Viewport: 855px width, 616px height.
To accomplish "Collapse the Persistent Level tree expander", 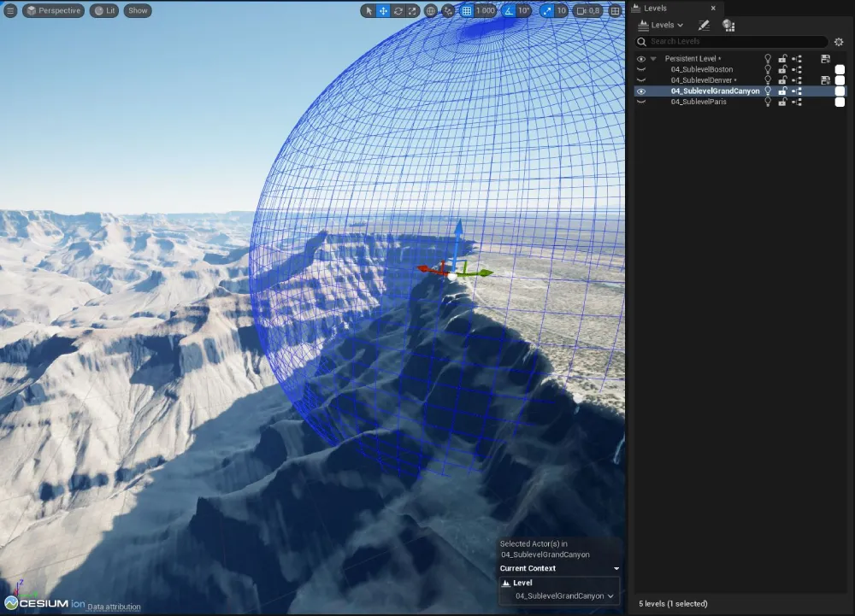I will (652, 58).
